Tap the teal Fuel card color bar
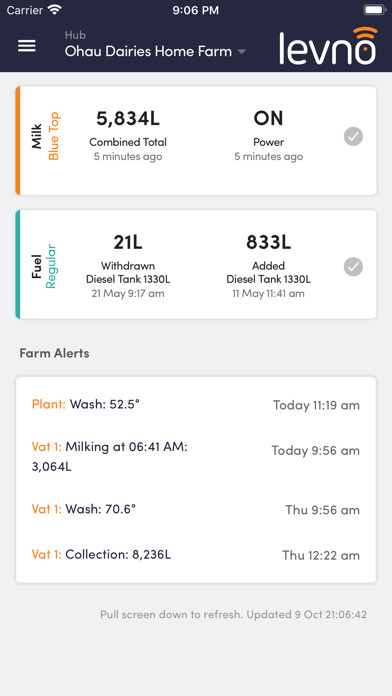The image size is (392, 696). click(x=18, y=265)
